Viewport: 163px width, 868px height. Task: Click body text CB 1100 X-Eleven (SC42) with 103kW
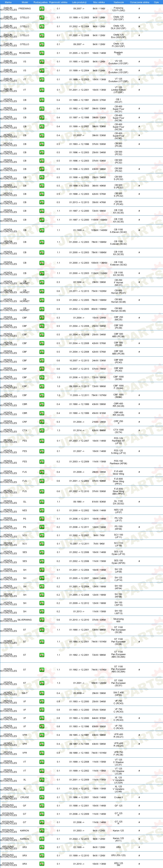(118, 231)
